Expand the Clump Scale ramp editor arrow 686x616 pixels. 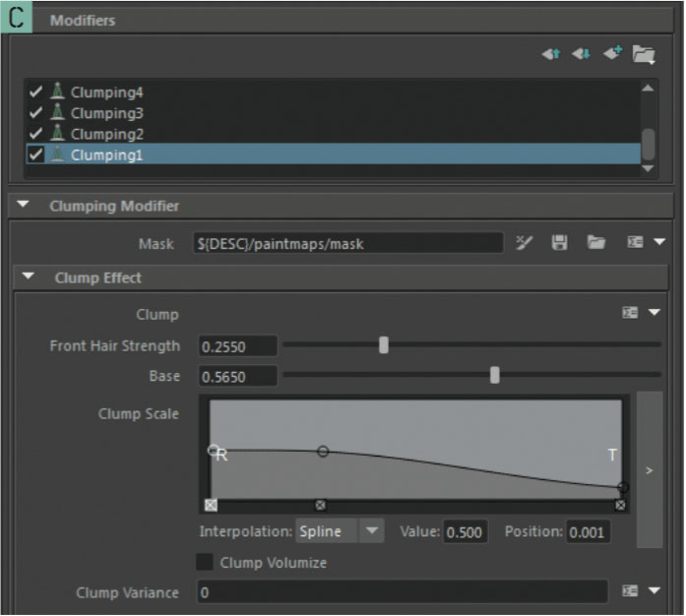coord(650,470)
